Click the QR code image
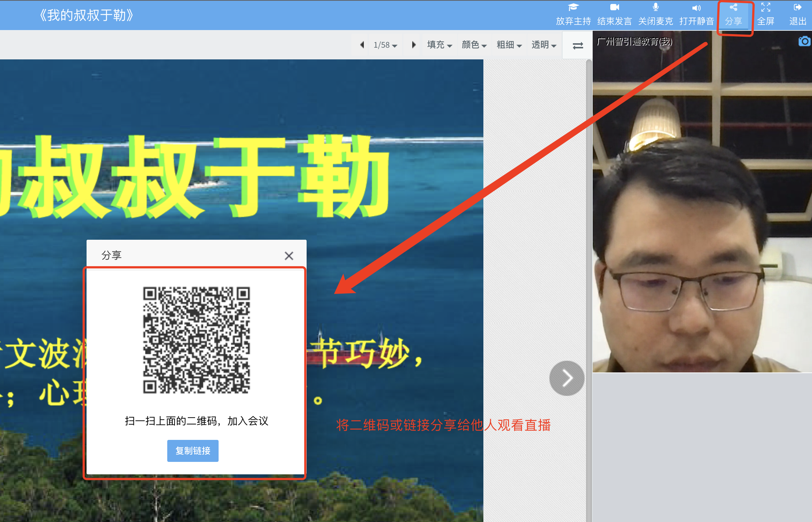Image resolution: width=812 pixels, height=522 pixels. coord(197,340)
